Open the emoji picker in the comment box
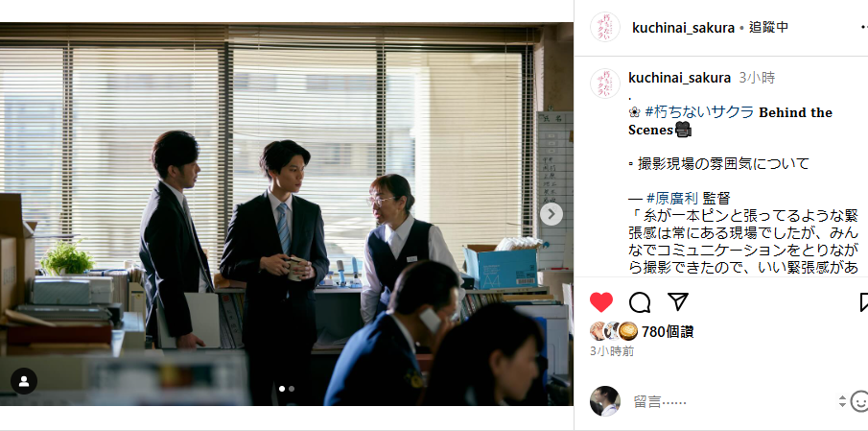This screenshot has height=431, width=868. point(859,401)
